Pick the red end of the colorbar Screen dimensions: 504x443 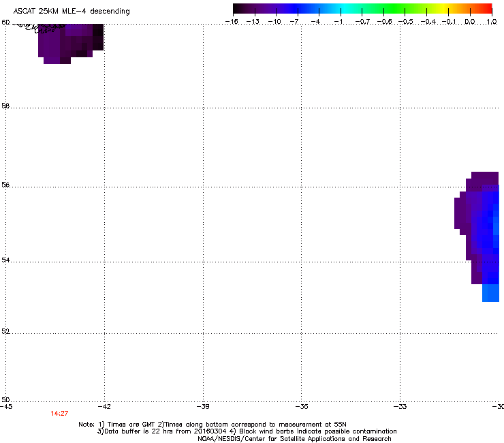pyautogui.click(x=486, y=8)
